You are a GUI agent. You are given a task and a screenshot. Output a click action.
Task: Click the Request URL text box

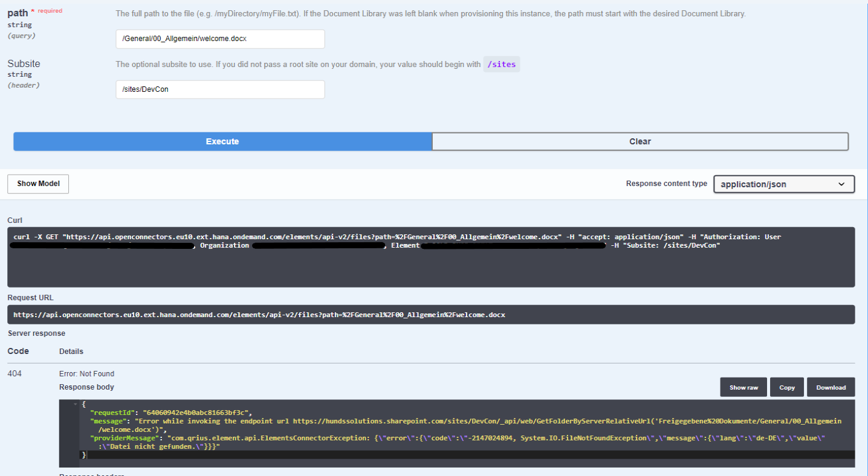click(x=430, y=315)
